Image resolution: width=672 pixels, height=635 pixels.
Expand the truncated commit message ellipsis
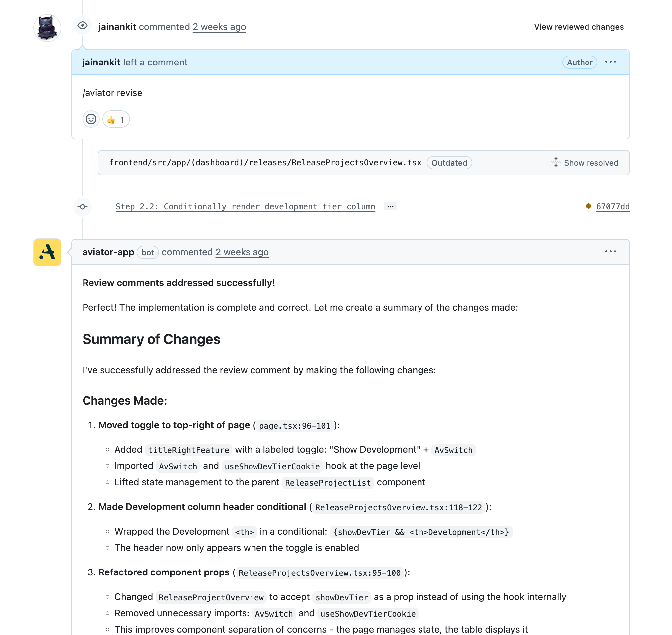[x=390, y=206]
